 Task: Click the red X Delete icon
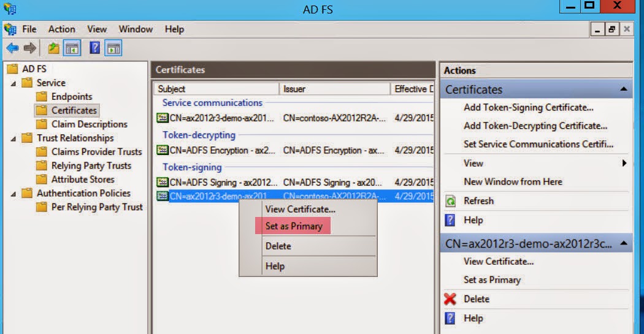[450, 298]
